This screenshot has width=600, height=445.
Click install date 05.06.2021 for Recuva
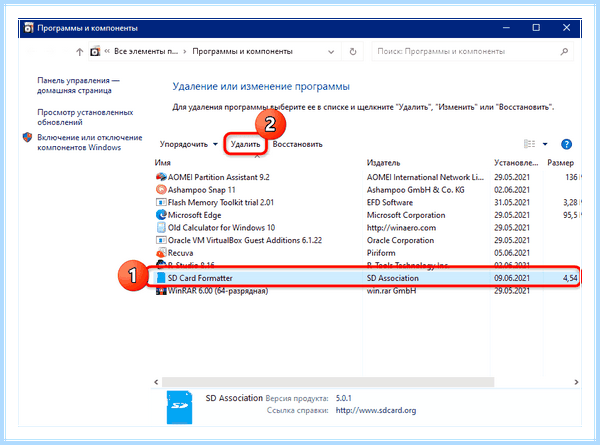[512, 253]
